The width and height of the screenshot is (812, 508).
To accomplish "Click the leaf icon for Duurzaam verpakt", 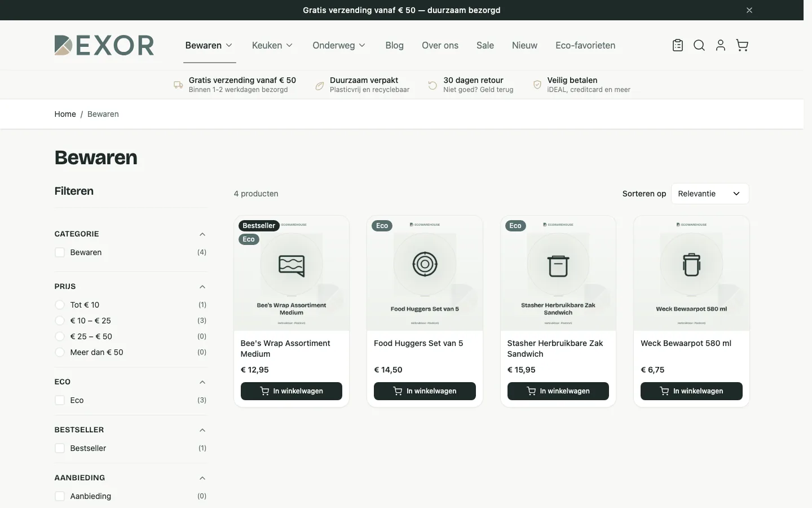I will 320,85.
